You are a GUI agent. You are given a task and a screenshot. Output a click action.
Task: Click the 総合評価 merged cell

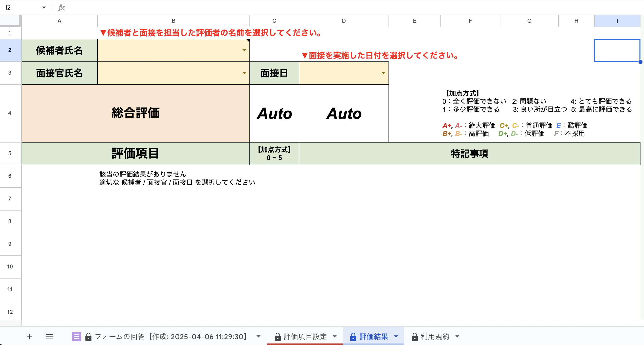pyautogui.click(x=136, y=113)
